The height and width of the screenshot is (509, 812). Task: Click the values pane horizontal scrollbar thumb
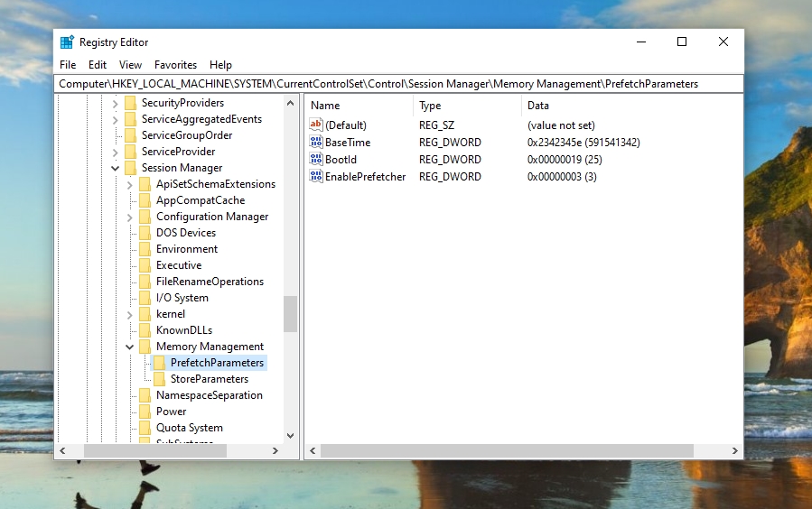(507, 450)
